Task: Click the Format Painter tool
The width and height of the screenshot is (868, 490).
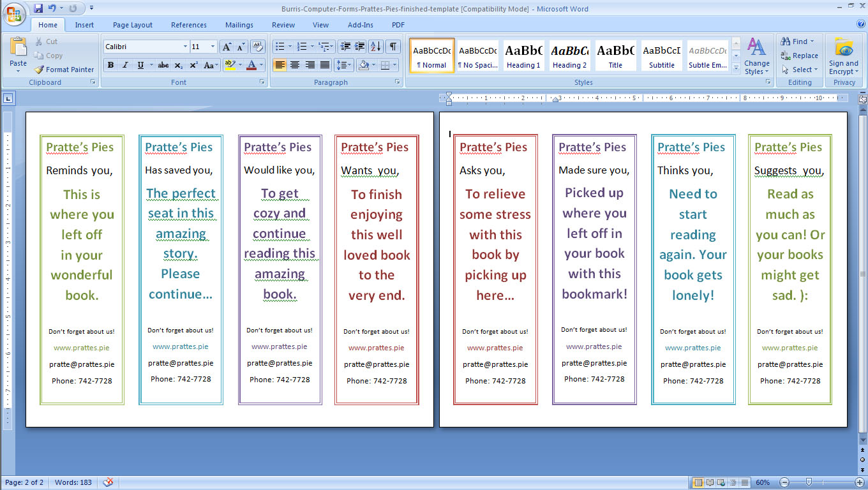Action: click(x=64, y=70)
